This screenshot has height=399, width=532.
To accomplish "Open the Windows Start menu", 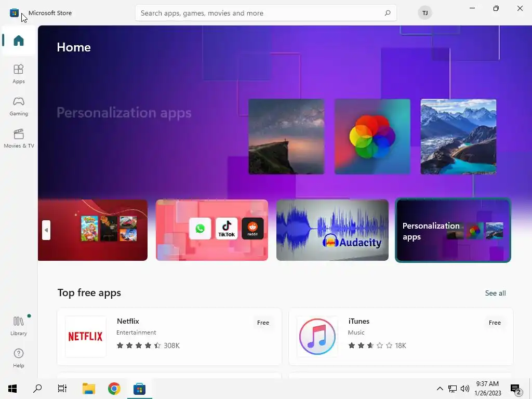I will [x=12, y=389].
